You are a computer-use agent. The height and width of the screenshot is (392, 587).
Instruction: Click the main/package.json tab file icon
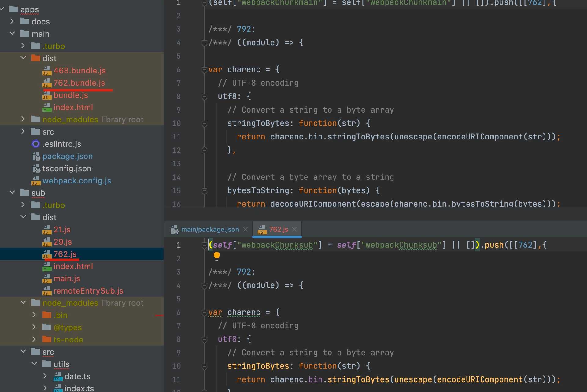point(175,229)
